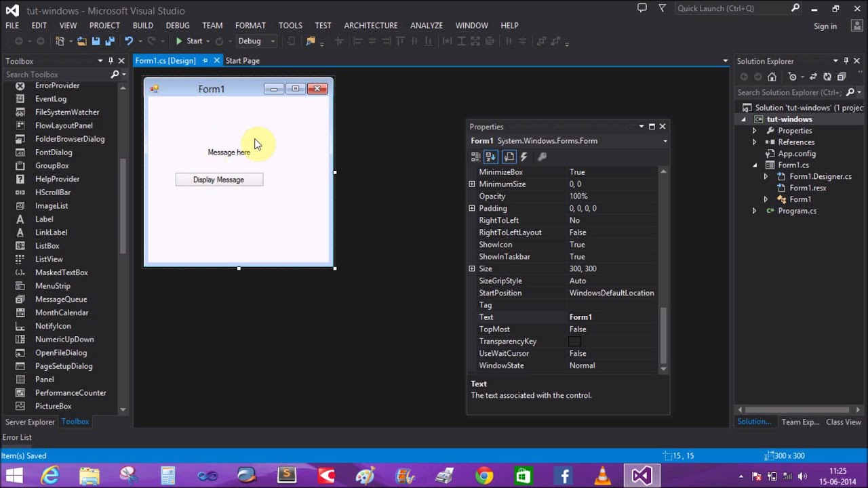The height and width of the screenshot is (488, 868).
Task: Open Google Chrome from taskbar
Action: pyautogui.click(x=484, y=476)
